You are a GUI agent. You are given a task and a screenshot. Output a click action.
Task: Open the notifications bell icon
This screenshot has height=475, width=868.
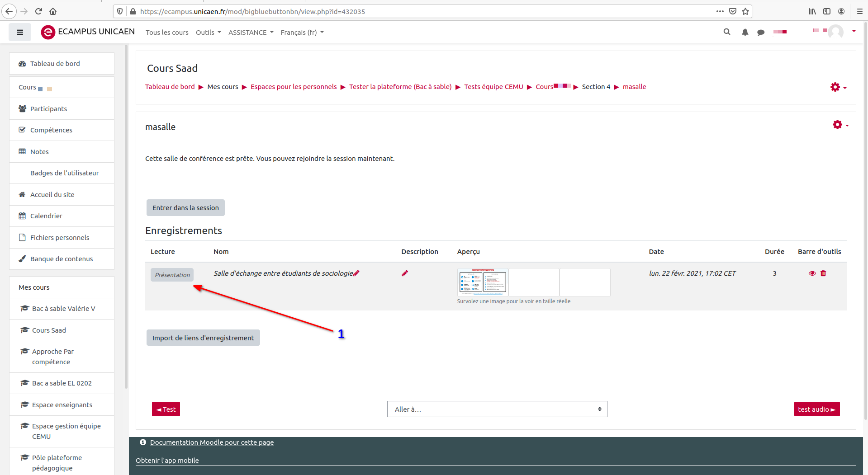[x=745, y=32]
